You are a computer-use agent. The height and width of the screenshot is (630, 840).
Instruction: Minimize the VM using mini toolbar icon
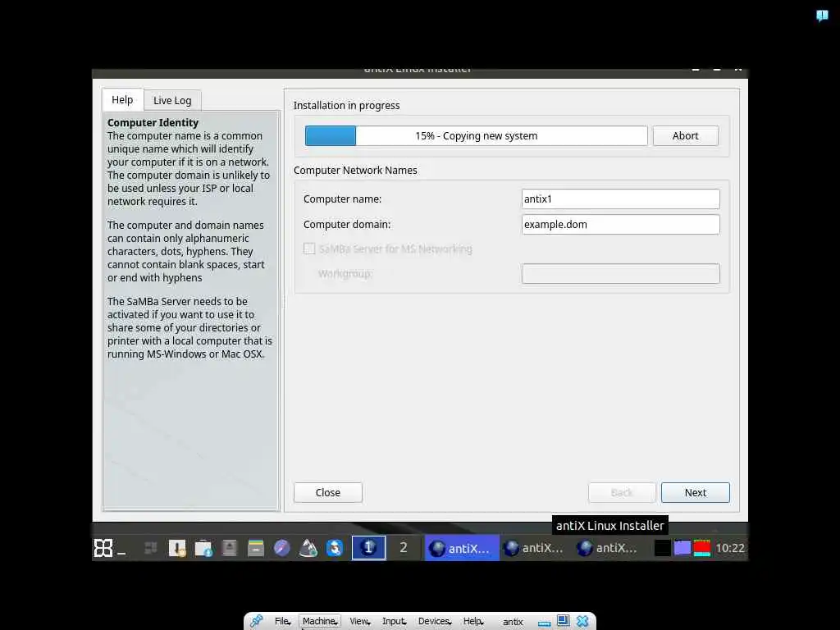click(x=545, y=623)
